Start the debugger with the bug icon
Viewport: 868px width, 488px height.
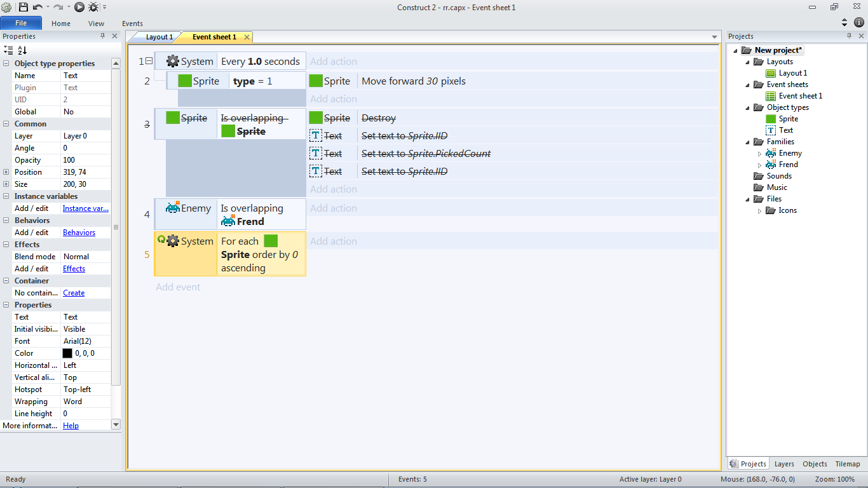93,7
